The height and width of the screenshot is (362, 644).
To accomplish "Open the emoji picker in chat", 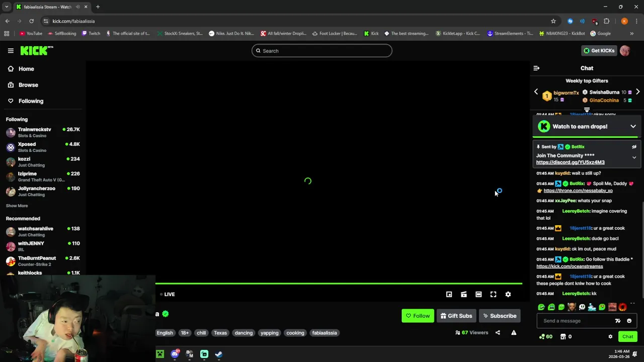I will (x=629, y=321).
